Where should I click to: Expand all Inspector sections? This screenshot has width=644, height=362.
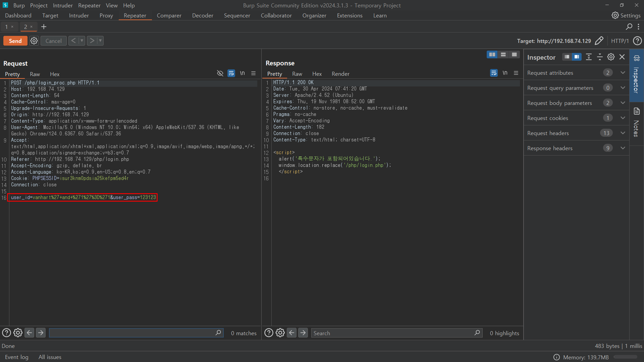pyautogui.click(x=589, y=57)
